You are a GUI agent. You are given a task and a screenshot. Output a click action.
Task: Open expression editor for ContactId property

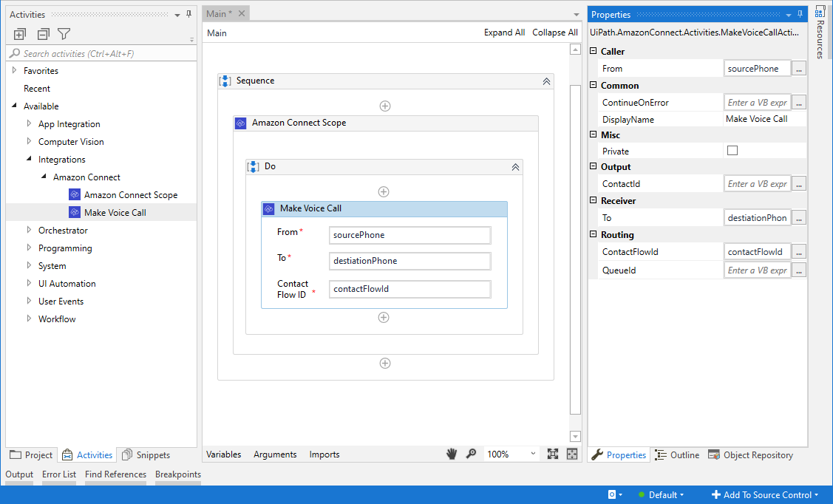click(x=799, y=184)
